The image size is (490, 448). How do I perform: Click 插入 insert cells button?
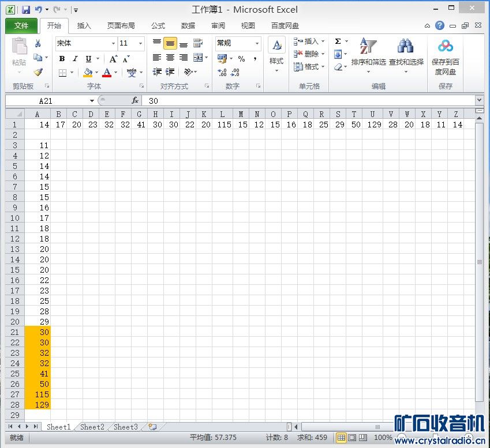[x=309, y=41]
